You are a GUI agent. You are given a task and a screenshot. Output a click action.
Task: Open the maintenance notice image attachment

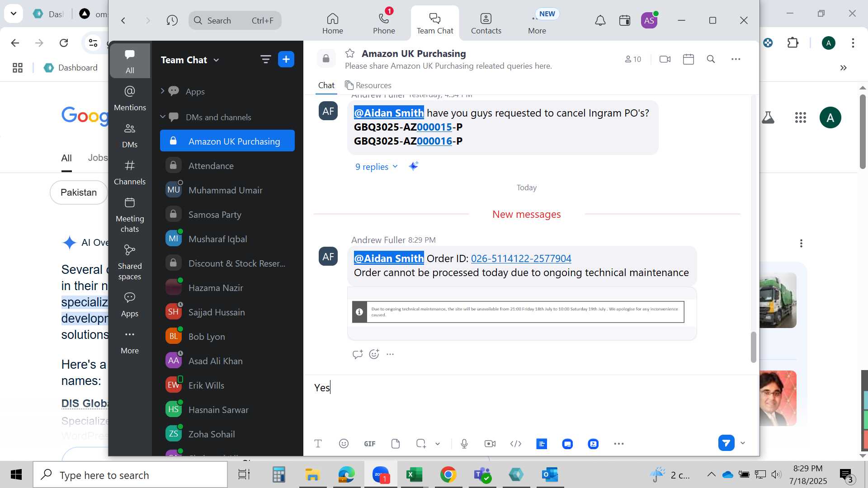point(518,311)
